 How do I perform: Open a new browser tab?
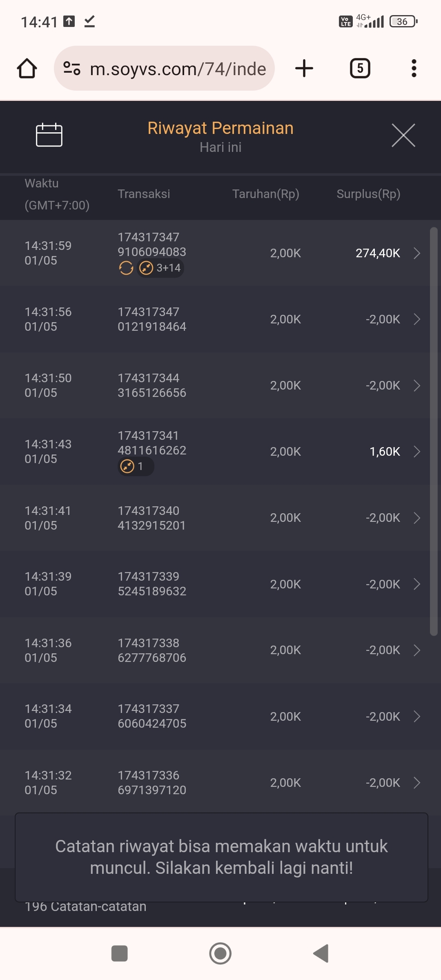304,68
